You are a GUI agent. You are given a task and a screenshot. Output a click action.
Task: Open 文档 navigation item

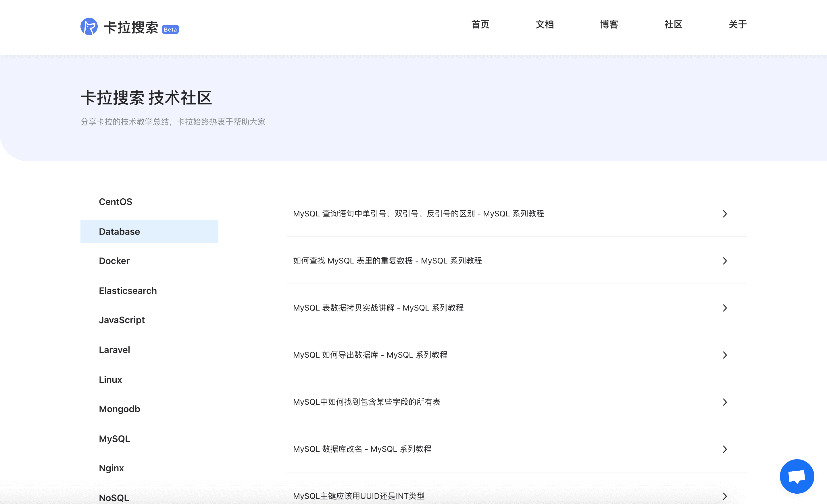point(545,24)
